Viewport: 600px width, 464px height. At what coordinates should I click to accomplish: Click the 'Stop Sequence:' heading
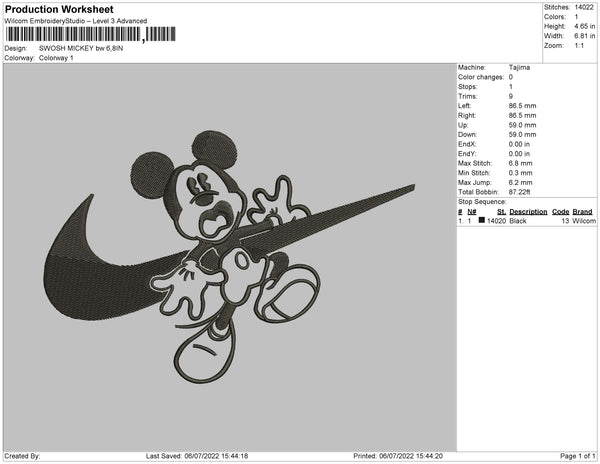click(482, 202)
